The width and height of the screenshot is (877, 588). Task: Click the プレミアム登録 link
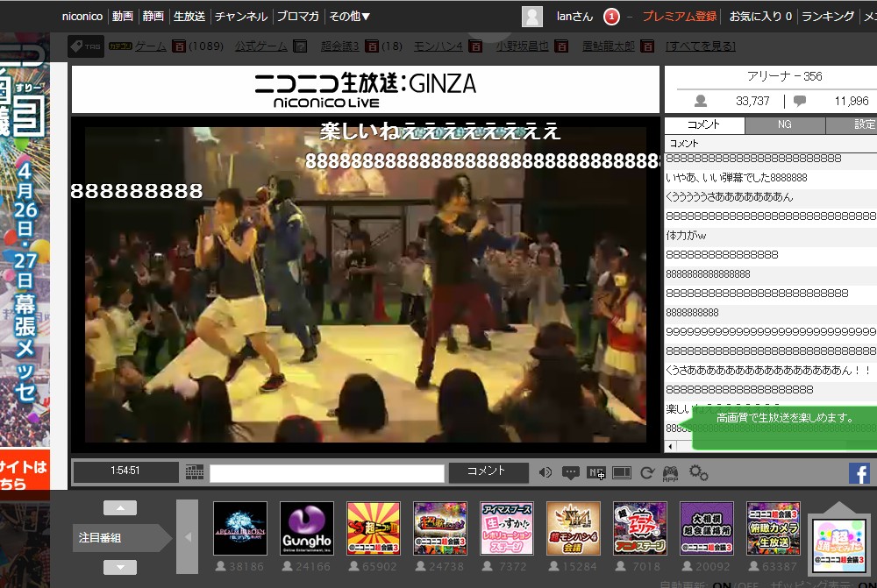click(x=679, y=17)
